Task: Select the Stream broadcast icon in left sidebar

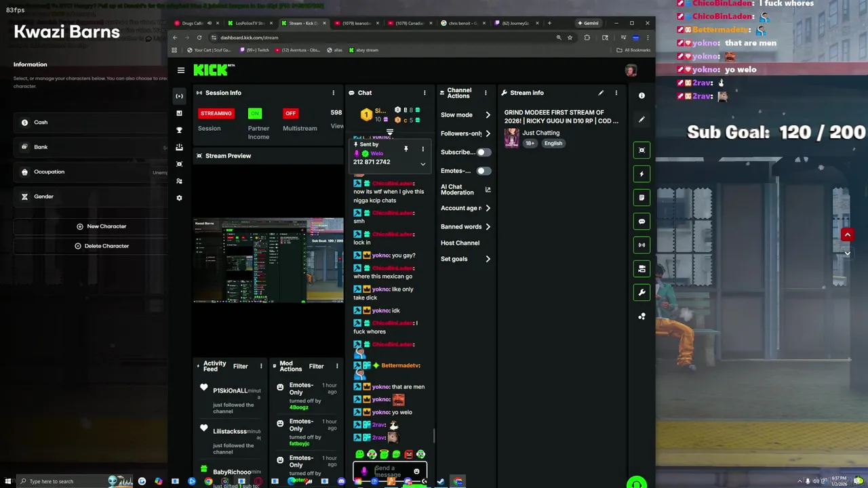Action: [179, 96]
